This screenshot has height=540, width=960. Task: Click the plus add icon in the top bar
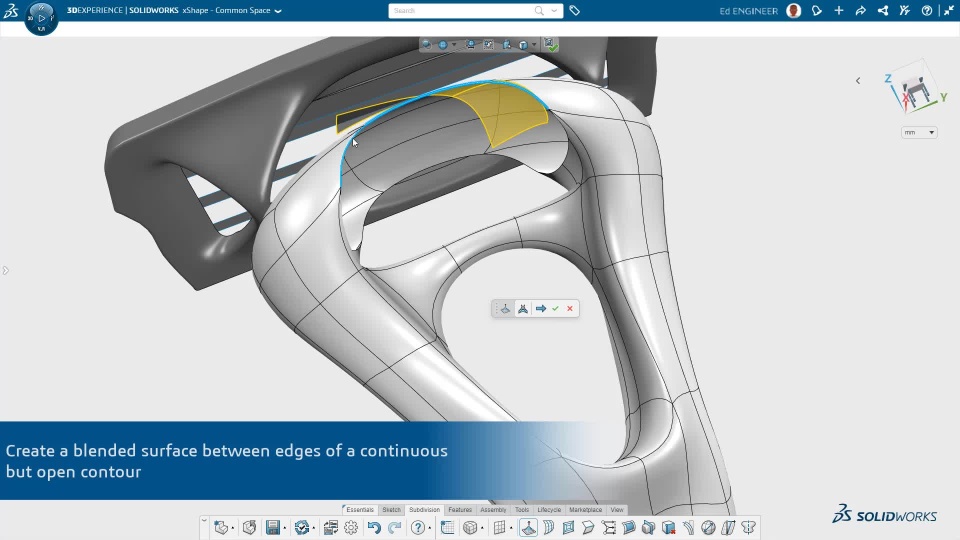(x=839, y=10)
